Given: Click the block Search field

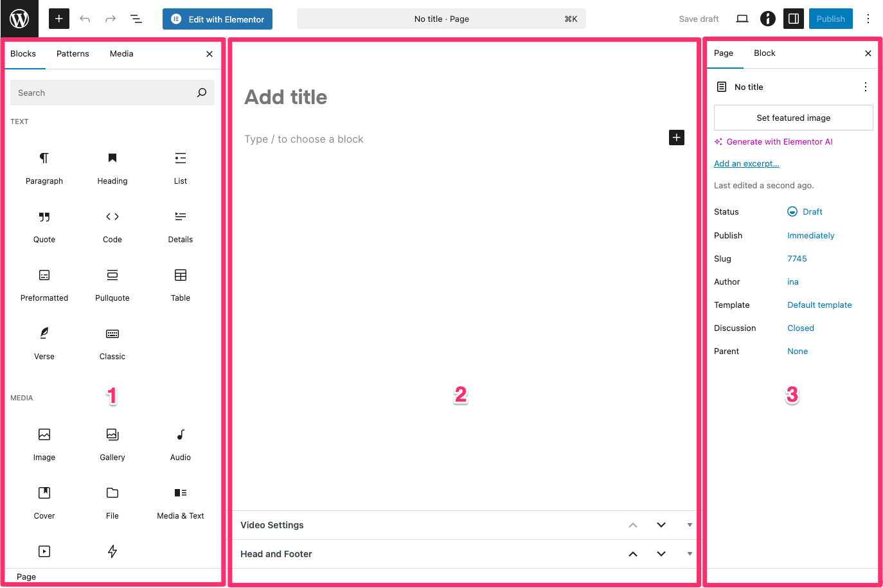Looking at the screenshot, I should coord(103,93).
